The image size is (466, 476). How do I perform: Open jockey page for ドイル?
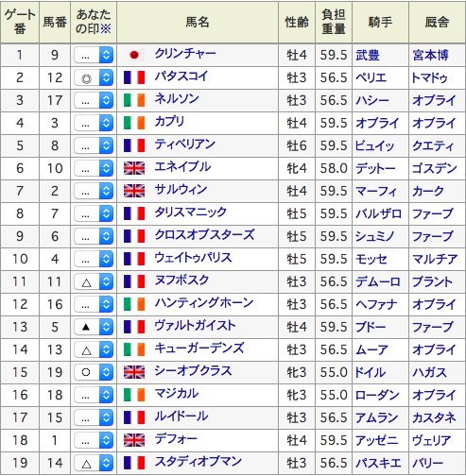point(371,373)
